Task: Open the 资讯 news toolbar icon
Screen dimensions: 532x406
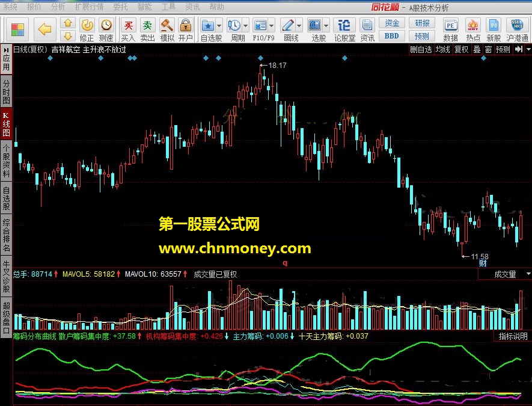Action: tap(367, 30)
